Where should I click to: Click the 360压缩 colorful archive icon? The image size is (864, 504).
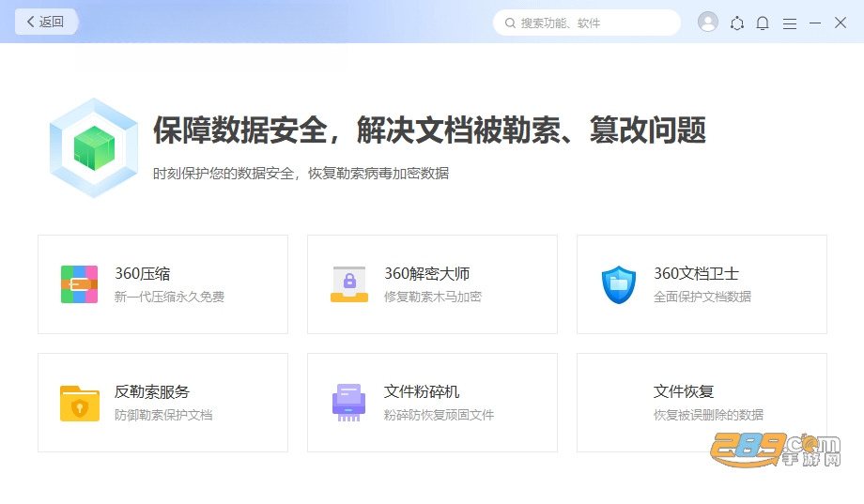coord(79,284)
